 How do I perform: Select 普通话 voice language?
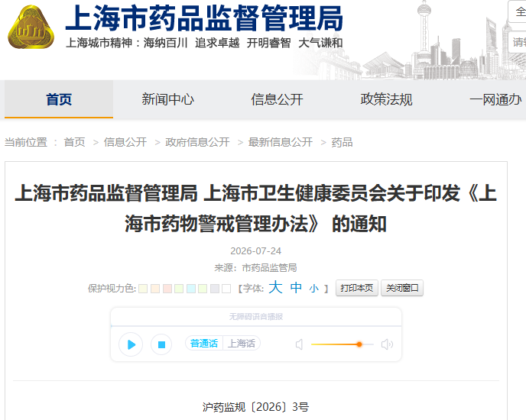[x=204, y=344]
